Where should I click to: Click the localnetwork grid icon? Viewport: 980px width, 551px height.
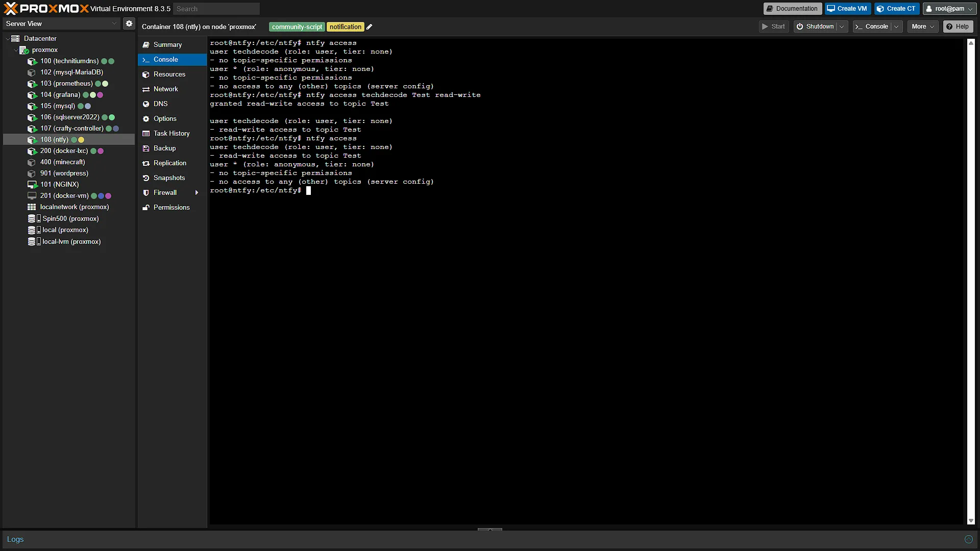click(x=32, y=207)
